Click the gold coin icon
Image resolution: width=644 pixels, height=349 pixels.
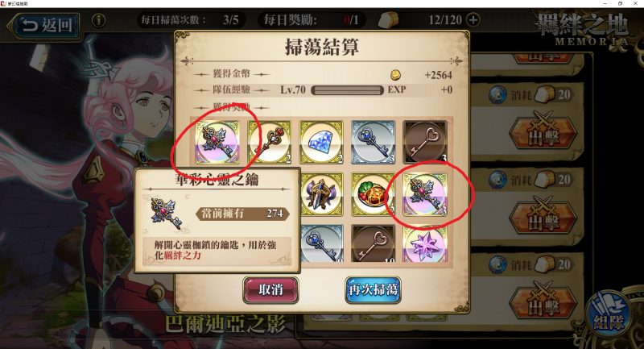(x=395, y=75)
